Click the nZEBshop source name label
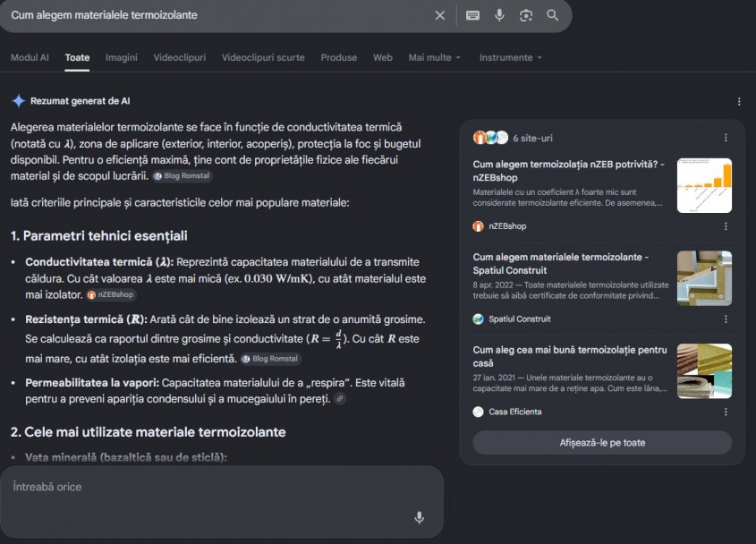 pos(507,226)
